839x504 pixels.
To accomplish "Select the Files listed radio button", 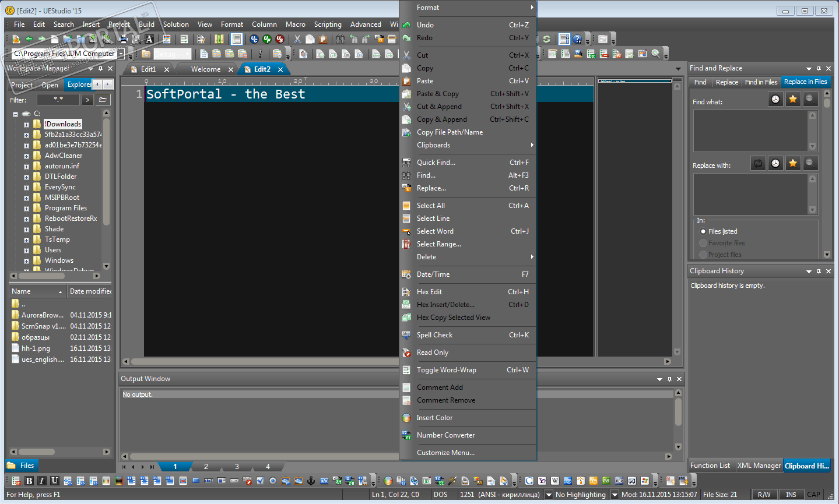I will pos(703,231).
